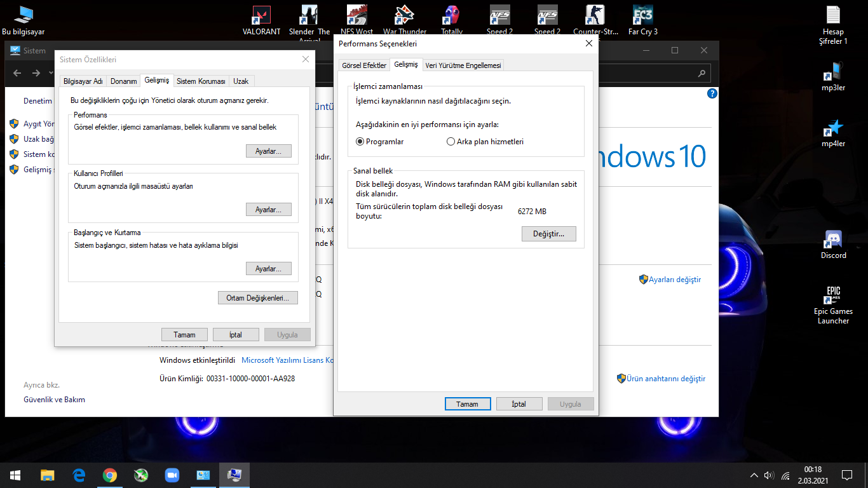
Task: Click İptal in Sistem Özellikleri
Action: 236,335
